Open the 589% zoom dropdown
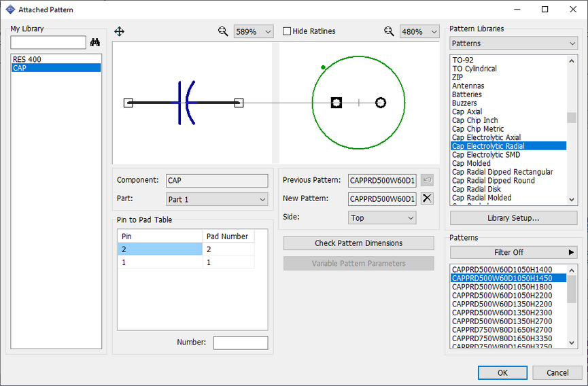 click(x=254, y=31)
